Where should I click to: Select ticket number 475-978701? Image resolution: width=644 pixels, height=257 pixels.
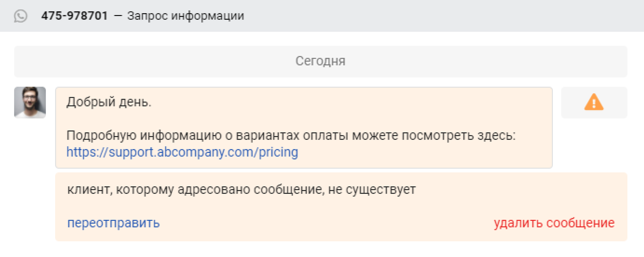[x=74, y=16]
